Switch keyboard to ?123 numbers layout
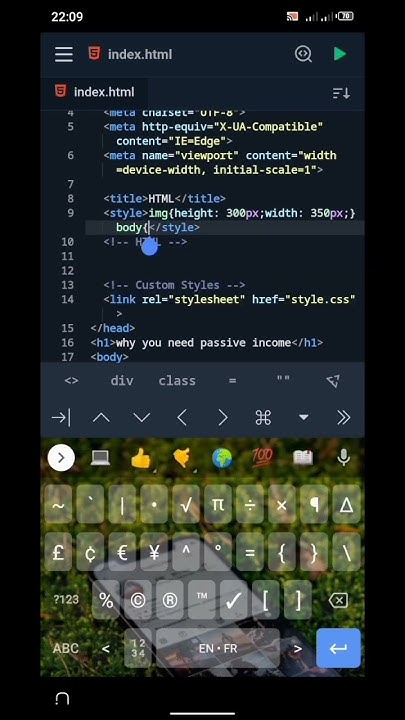The image size is (405, 720). [x=66, y=600]
